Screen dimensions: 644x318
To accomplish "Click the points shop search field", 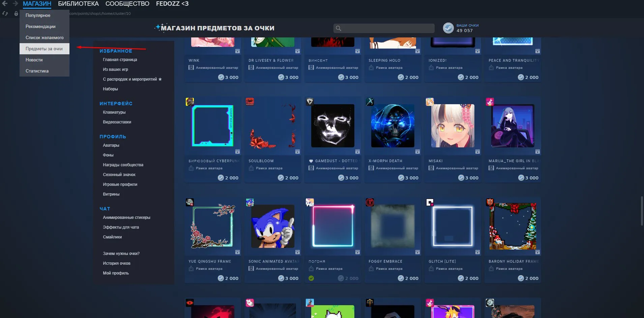I will [x=384, y=28].
